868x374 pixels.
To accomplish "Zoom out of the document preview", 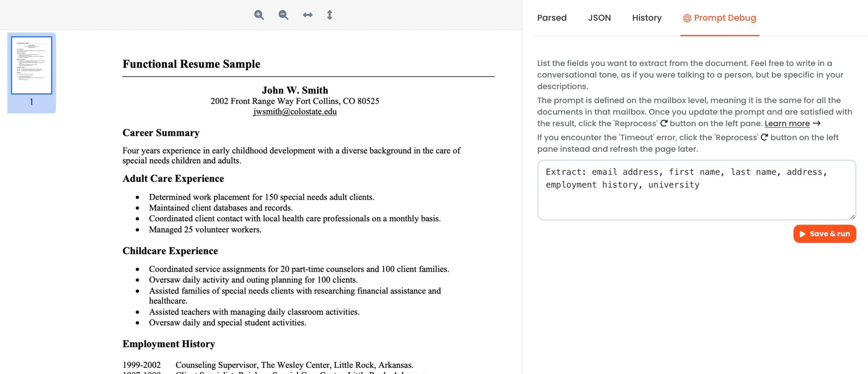I will point(283,15).
